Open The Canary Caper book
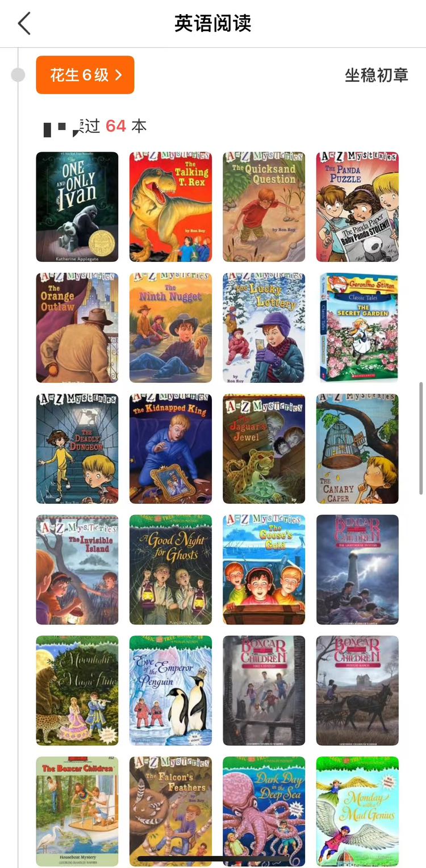The height and width of the screenshot is (868, 426). pos(357,449)
